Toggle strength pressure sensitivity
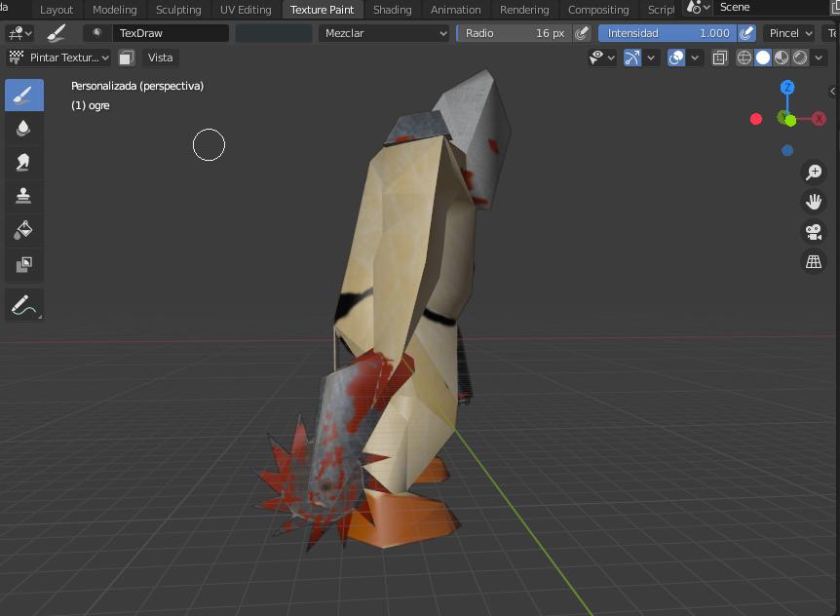The height and width of the screenshot is (616, 840). pos(746,33)
